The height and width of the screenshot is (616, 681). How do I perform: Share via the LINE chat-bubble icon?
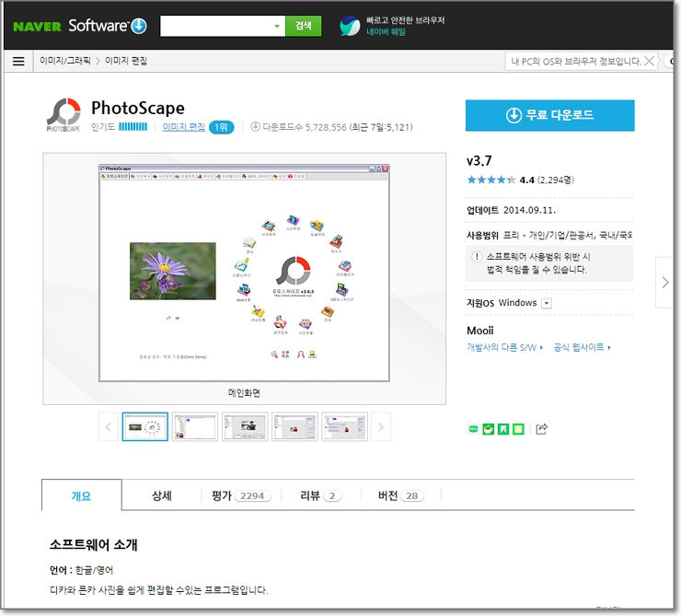473,429
